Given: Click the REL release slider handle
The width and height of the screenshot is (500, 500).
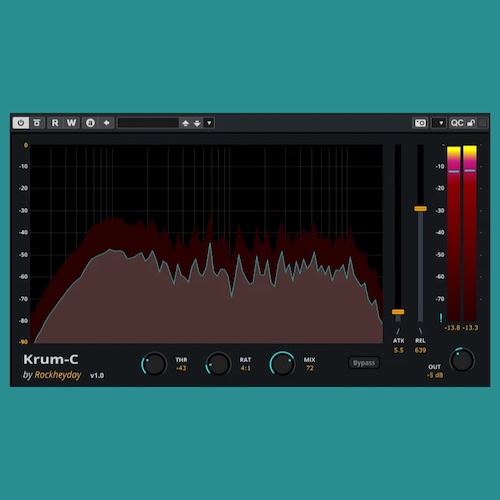Looking at the screenshot, I should point(420,209).
